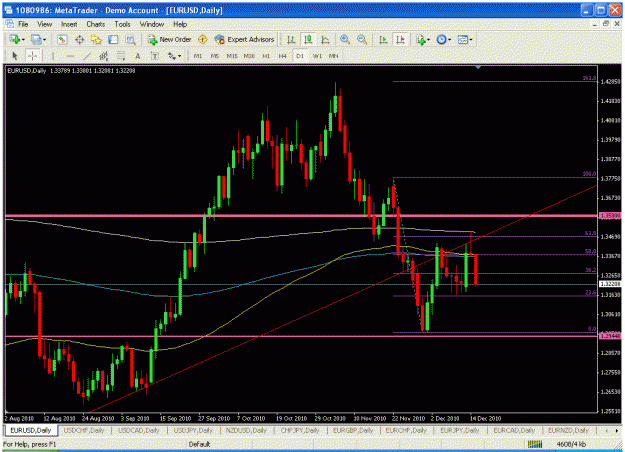Image resolution: width=625 pixels, height=452 pixels.
Task: Click the New Chart icon
Action: 15,39
